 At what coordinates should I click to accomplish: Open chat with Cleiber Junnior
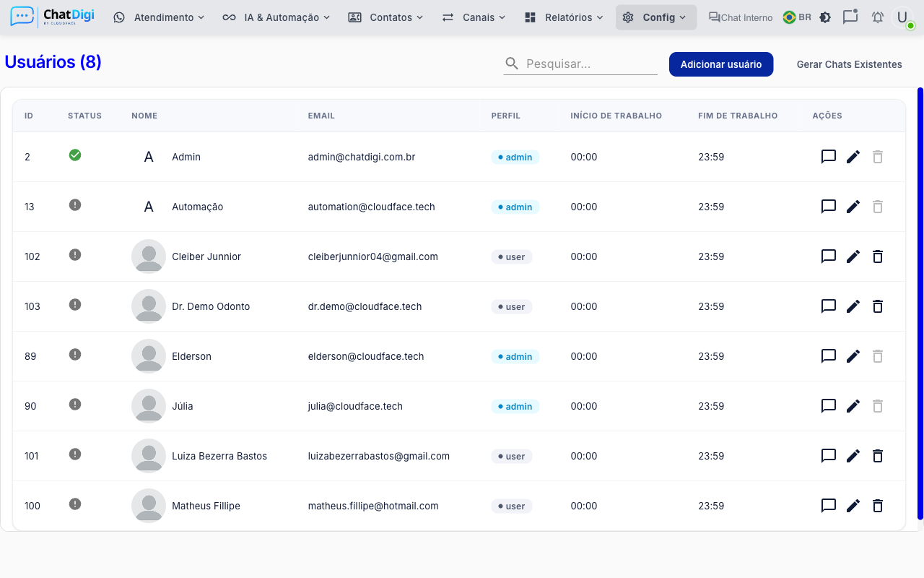829,256
